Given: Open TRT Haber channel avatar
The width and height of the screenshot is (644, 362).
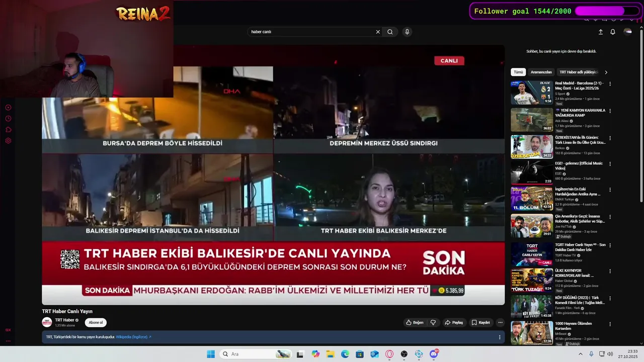Looking at the screenshot, I should 47,322.
